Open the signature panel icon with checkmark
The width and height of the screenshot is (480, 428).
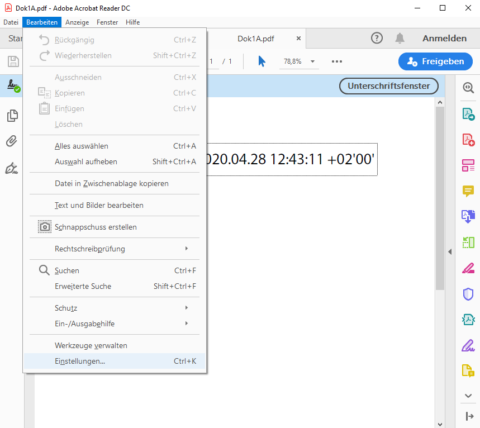pyautogui.click(x=13, y=86)
